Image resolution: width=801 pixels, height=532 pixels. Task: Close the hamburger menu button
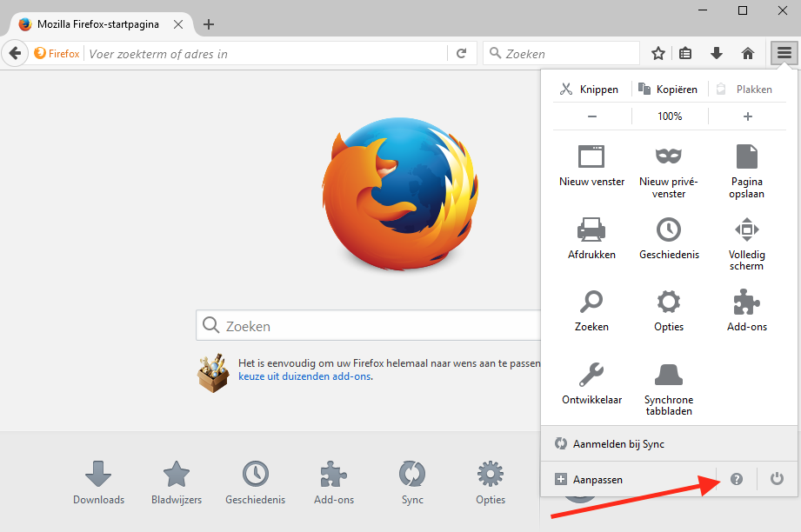coord(784,53)
